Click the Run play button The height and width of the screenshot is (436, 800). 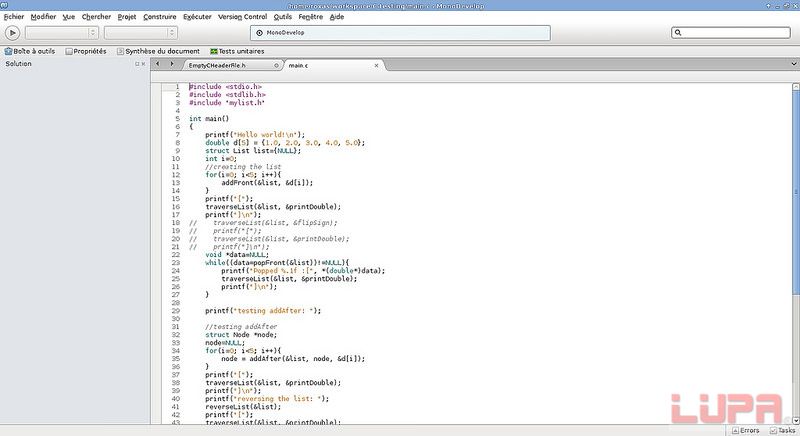(x=12, y=33)
